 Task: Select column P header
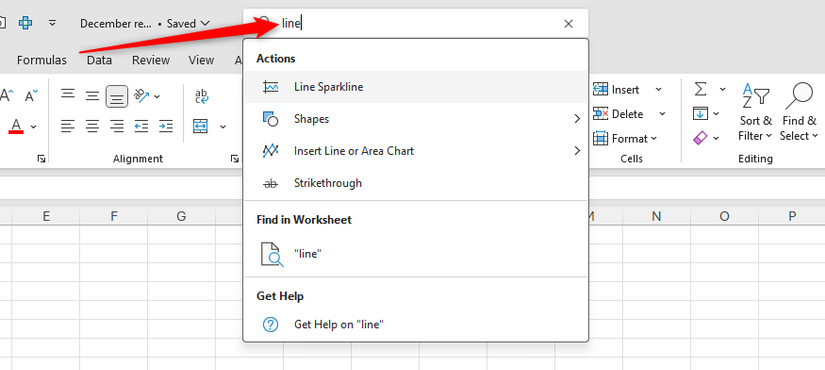(792, 216)
